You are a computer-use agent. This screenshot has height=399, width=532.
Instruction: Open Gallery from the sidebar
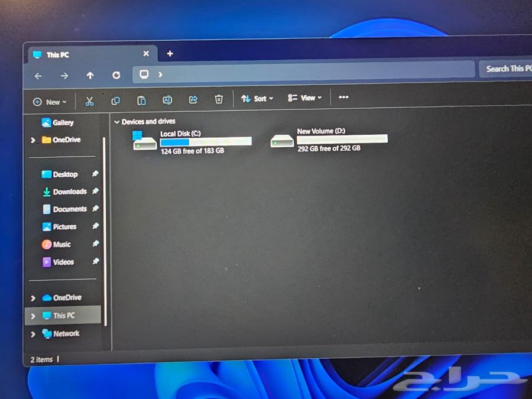tap(62, 122)
